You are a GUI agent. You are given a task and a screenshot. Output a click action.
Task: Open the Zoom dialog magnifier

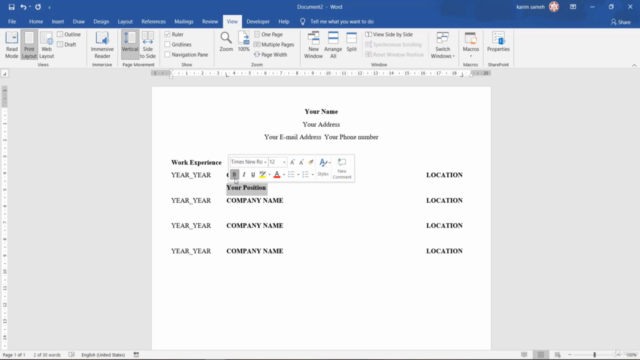pyautogui.click(x=226, y=42)
